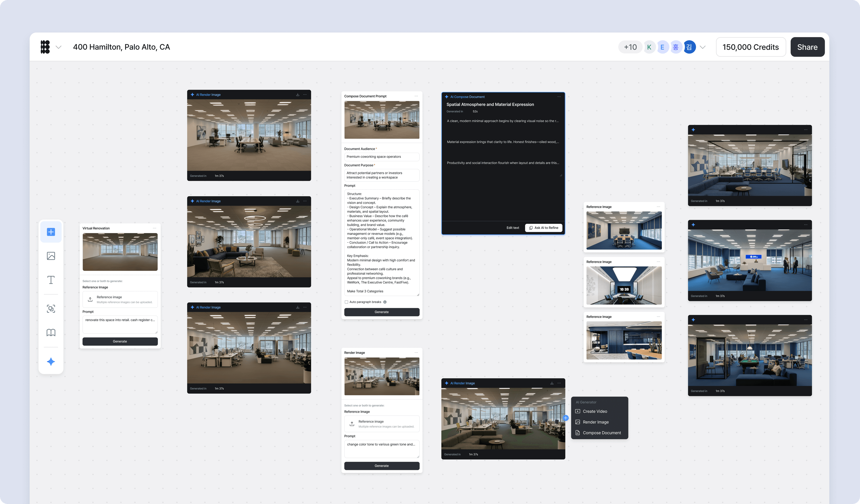
Task: Open Compose Document Prompt card options menu
Action: pyautogui.click(x=416, y=96)
